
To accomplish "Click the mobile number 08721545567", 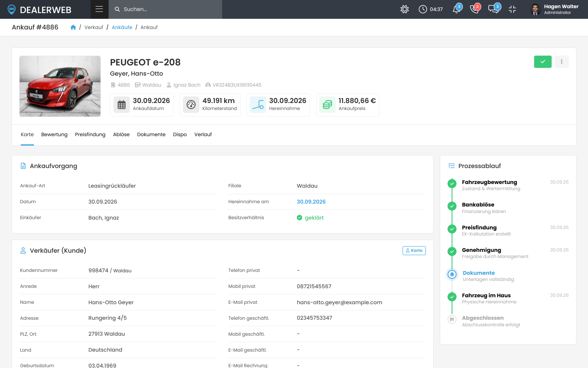I will (x=314, y=287).
